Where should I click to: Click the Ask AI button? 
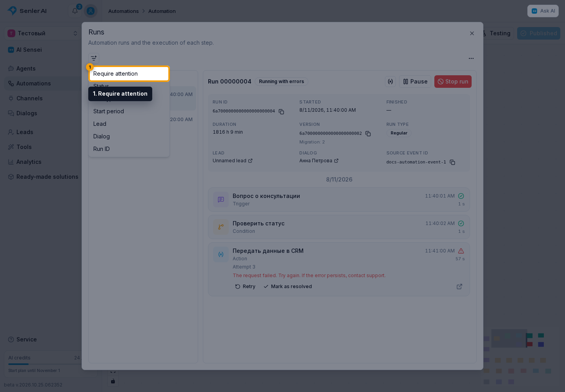543,11
